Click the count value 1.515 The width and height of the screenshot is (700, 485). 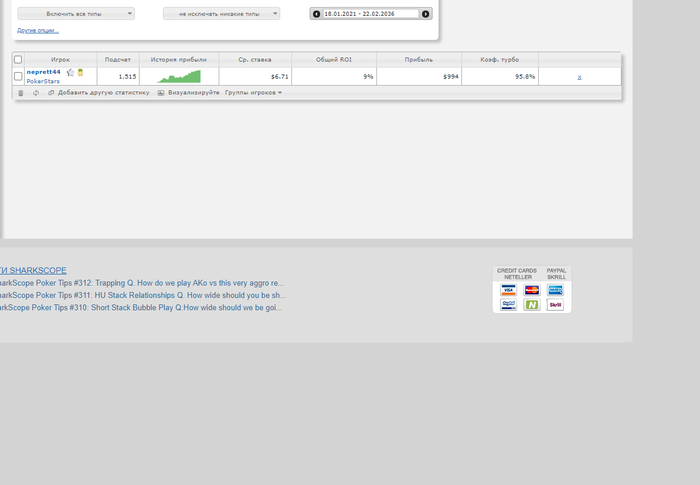tap(127, 77)
